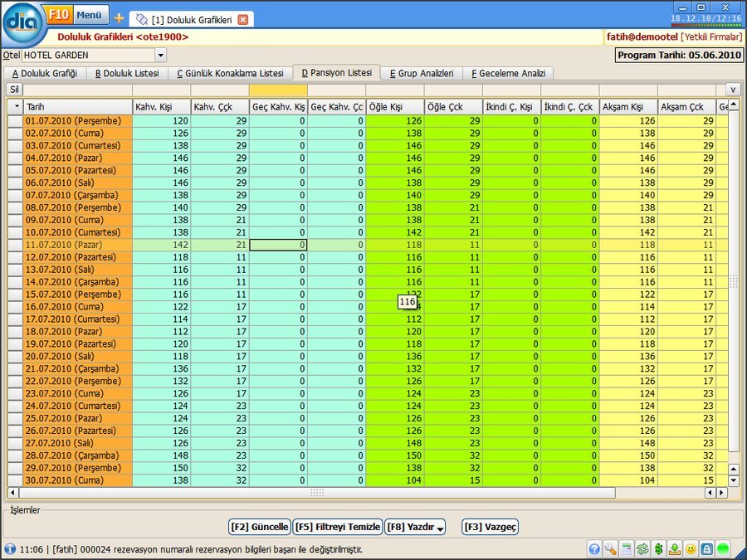Close the Doluluk Grafikleri tab
Viewport: 747px width, 560px height.
[243, 20]
